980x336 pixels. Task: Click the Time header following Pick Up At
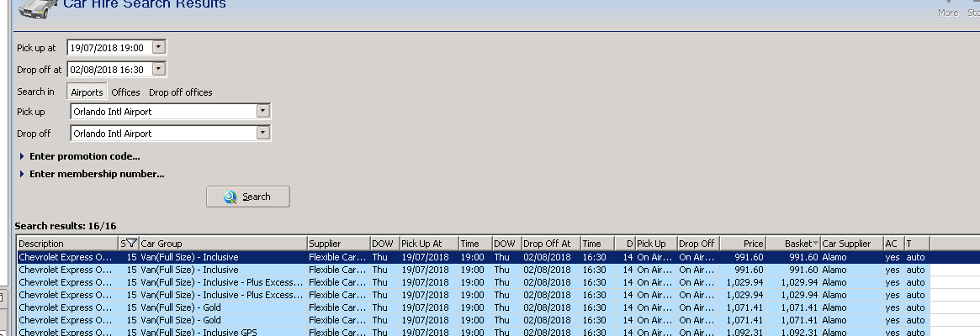[475, 244]
